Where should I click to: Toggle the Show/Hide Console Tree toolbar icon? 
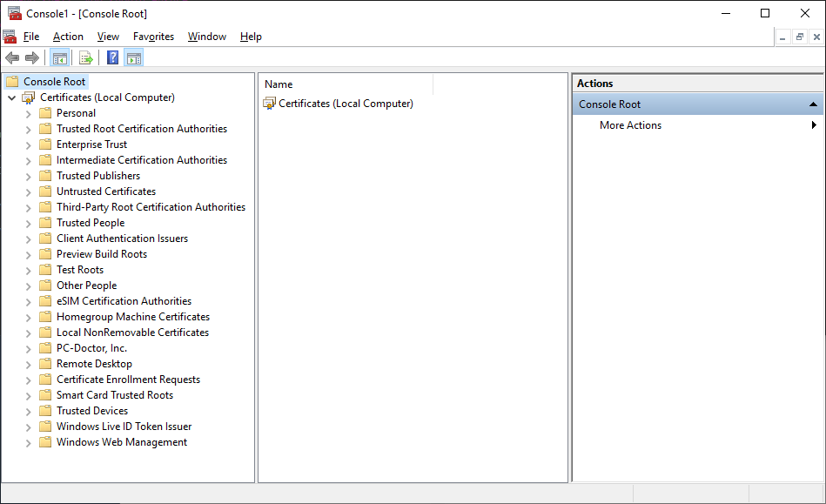tap(59, 57)
